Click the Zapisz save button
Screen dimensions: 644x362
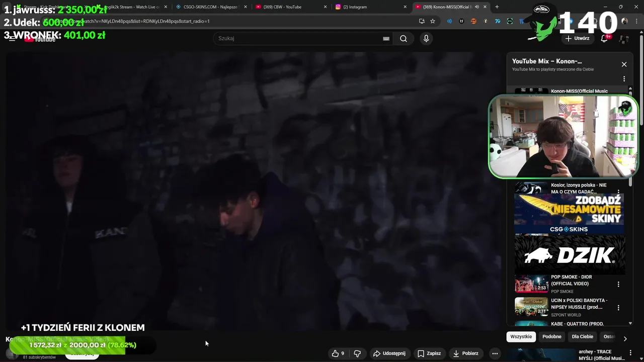pyautogui.click(x=429, y=353)
